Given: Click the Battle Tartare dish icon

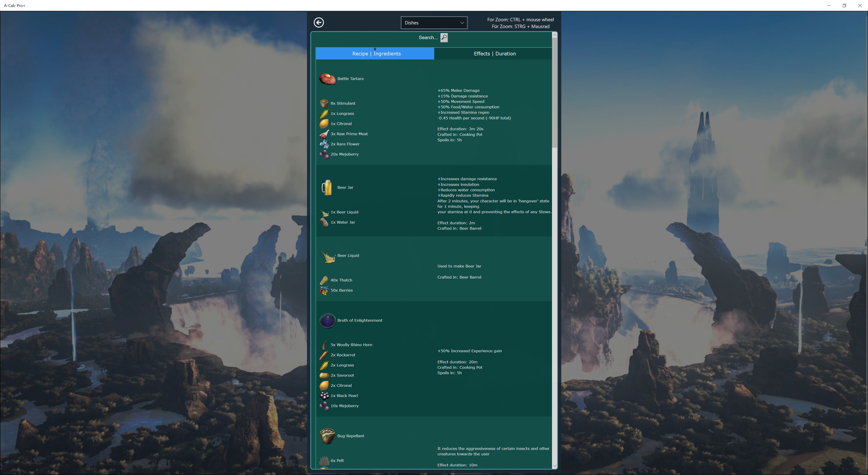Looking at the screenshot, I should pyautogui.click(x=327, y=79).
